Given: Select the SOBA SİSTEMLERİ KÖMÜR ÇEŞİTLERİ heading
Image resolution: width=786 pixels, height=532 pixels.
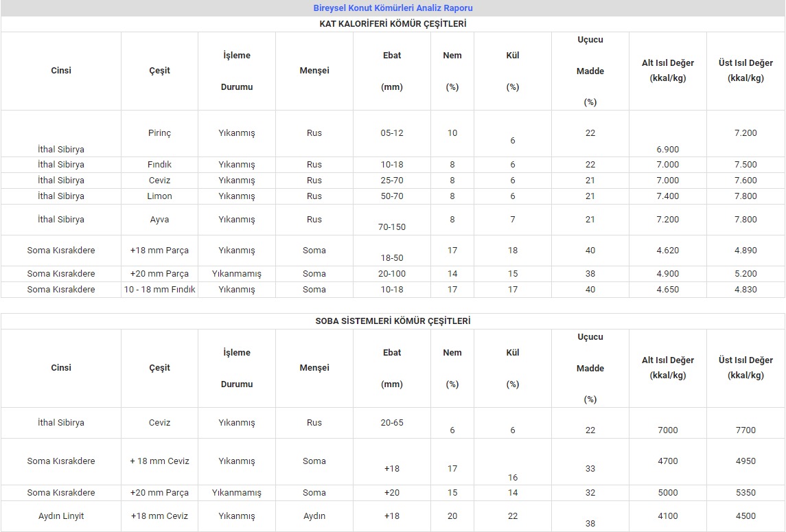Looking at the screenshot, I should pos(393,321).
